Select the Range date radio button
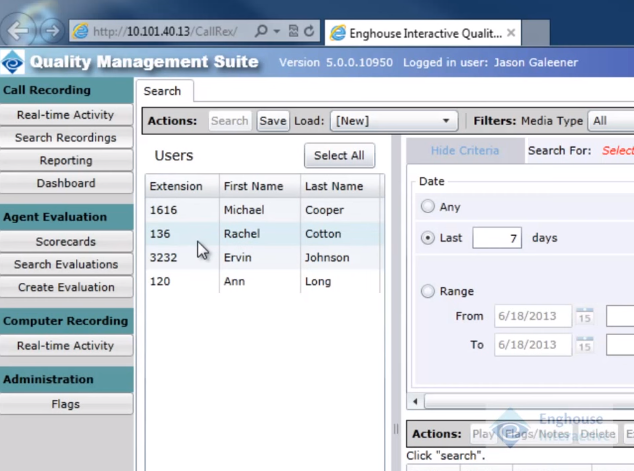Image resolution: width=634 pixels, height=471 pixels. [428, 291]
